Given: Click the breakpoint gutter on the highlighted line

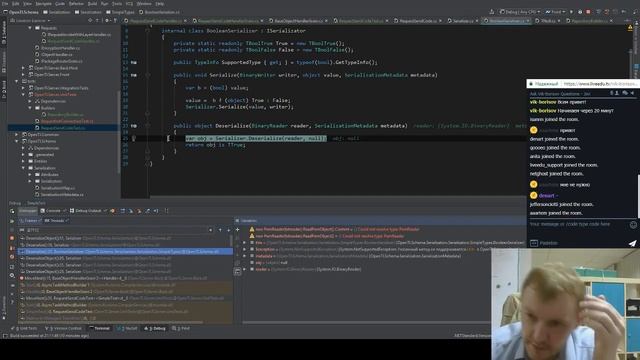Looking at the screenshot, I should (133, 138).
